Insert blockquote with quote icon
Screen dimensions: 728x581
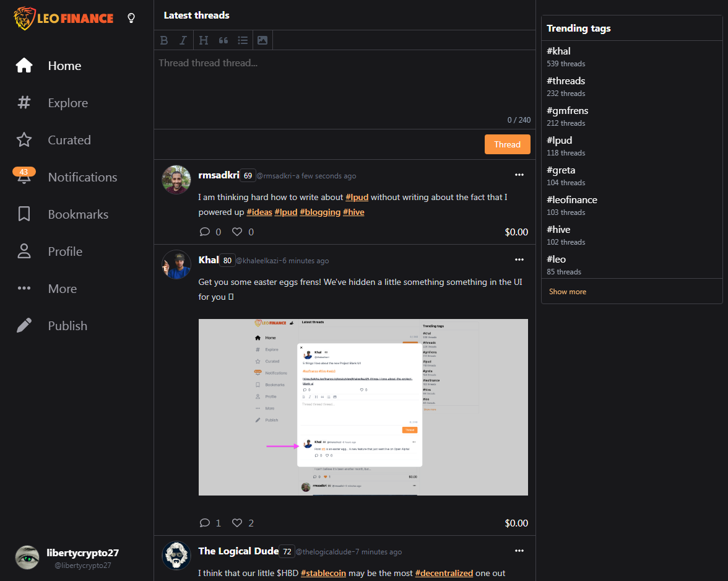coord(223,40)
